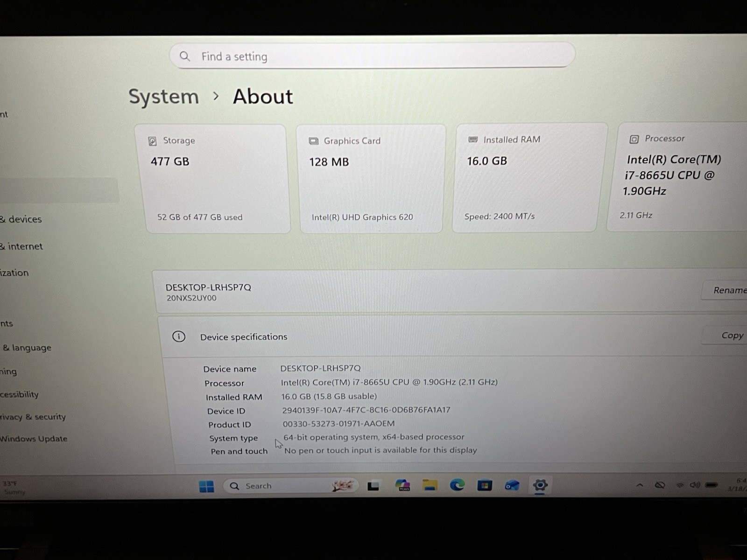Screen dimensions: 747x560
Task: Open the Installed RAM 16.0 GB card
Action: click(529, 178)
